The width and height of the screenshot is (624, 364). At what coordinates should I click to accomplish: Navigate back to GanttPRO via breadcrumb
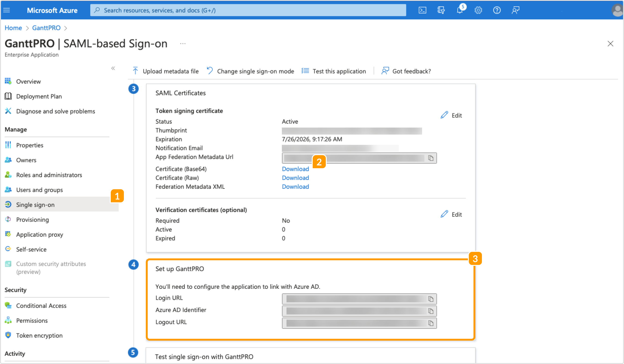tap(46, 28)
